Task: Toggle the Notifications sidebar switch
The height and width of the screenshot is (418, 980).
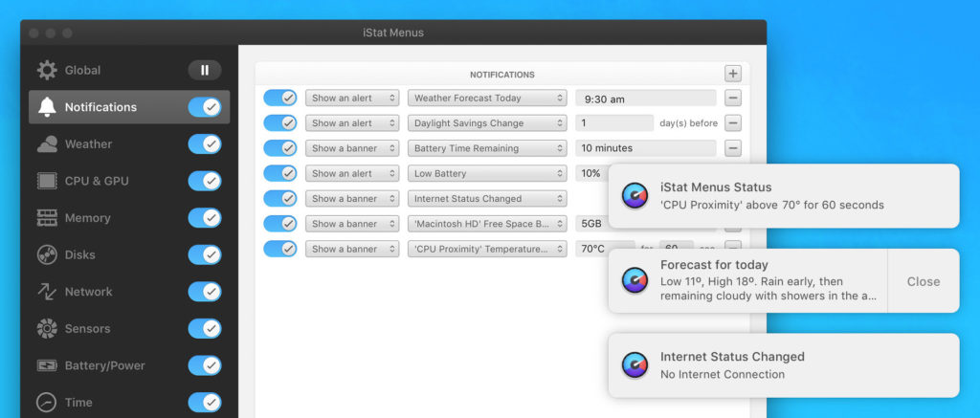Action: coord(205,107)
